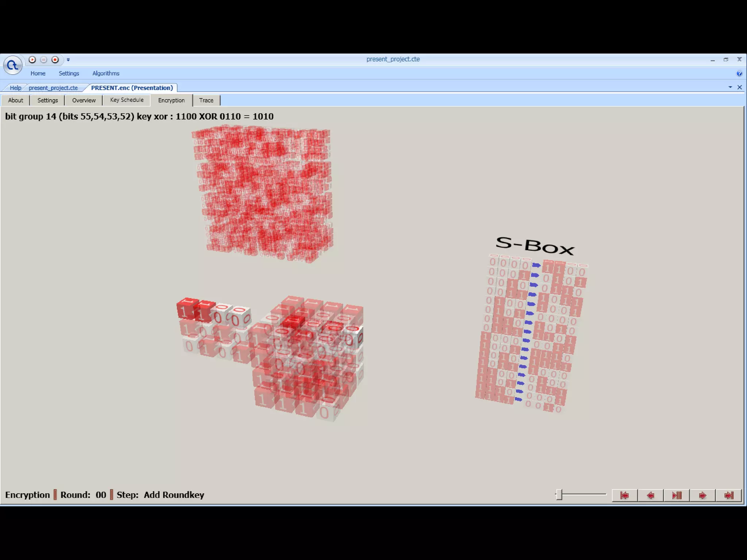The image size is (747, 560).
Task: Go back one step with left arrow
Action: point(650,495)
